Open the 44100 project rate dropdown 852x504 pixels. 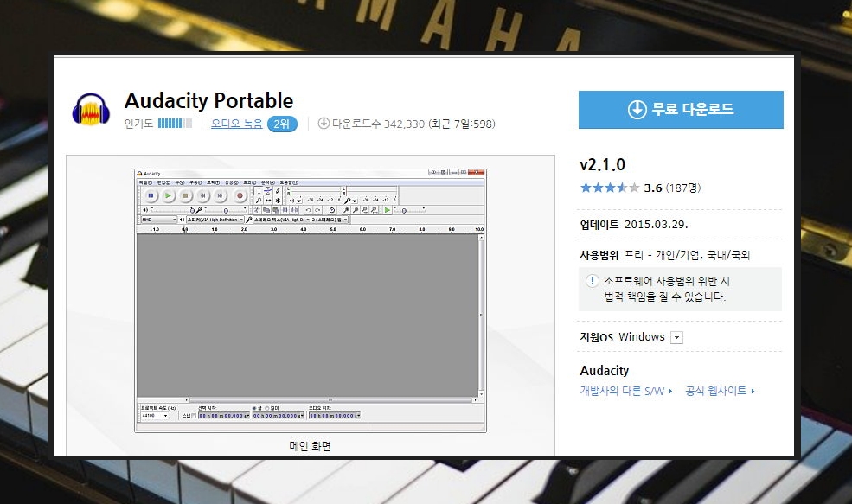coord(155,416)
